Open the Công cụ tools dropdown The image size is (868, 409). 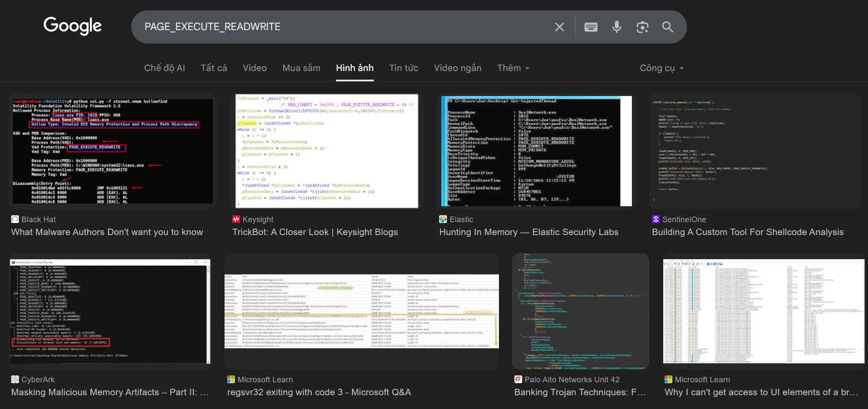click(x=661, y=68)
